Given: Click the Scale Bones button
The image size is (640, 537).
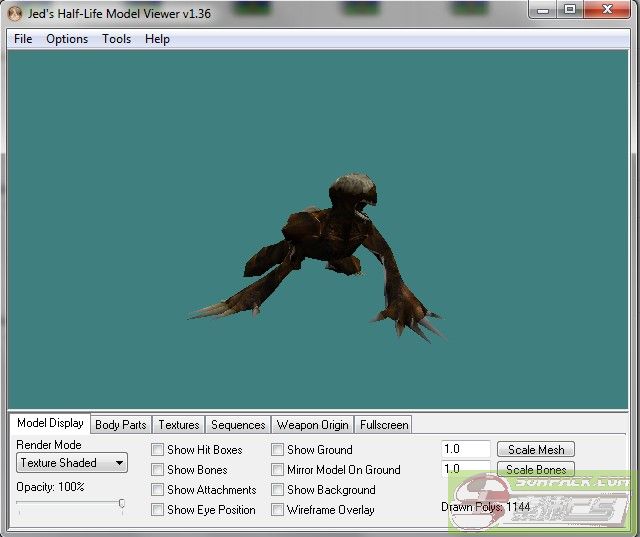Looking at the screenshot, I should (x=536, y=470).
